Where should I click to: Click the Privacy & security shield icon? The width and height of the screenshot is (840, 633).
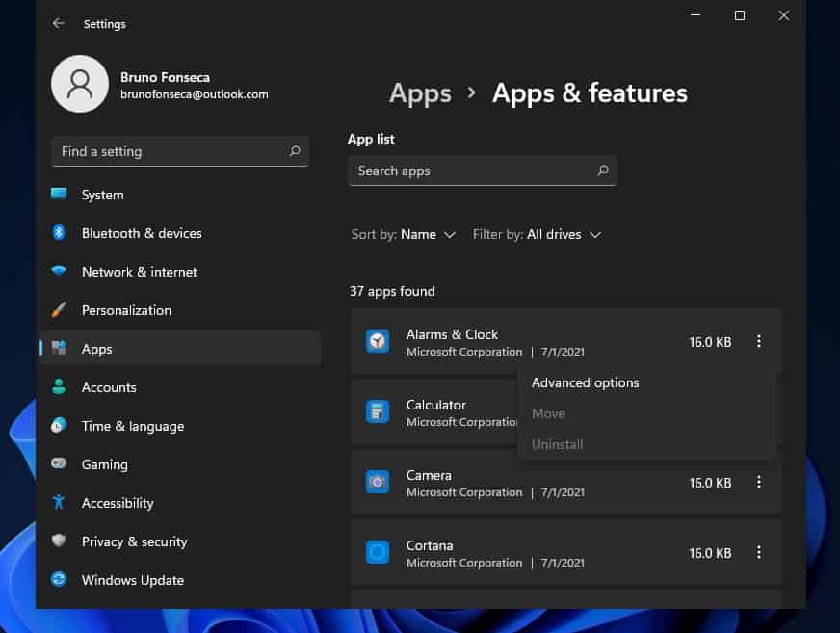pos(59,541)
